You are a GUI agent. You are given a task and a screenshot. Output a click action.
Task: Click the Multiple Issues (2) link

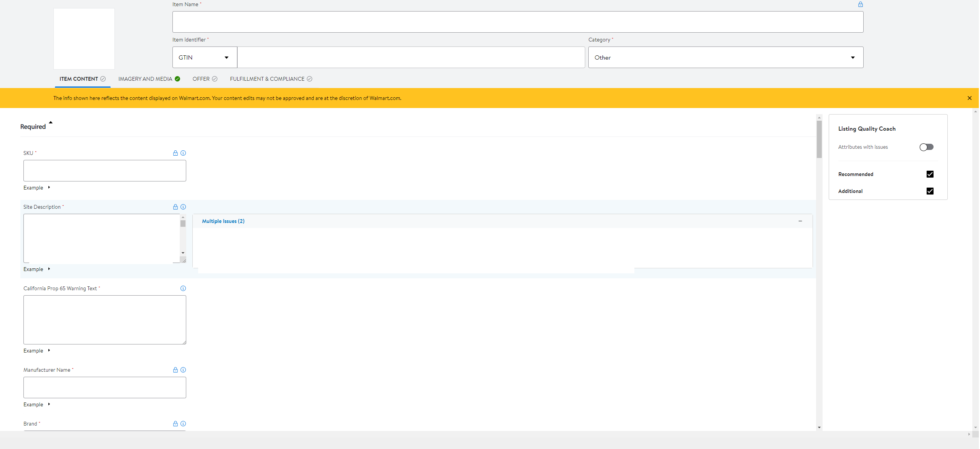click(223, 221)
